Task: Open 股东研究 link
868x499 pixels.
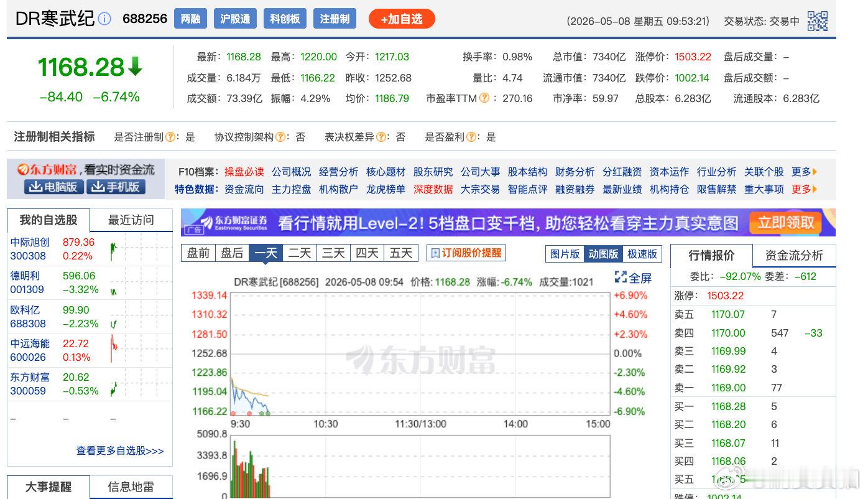Action: click(433, 172)
